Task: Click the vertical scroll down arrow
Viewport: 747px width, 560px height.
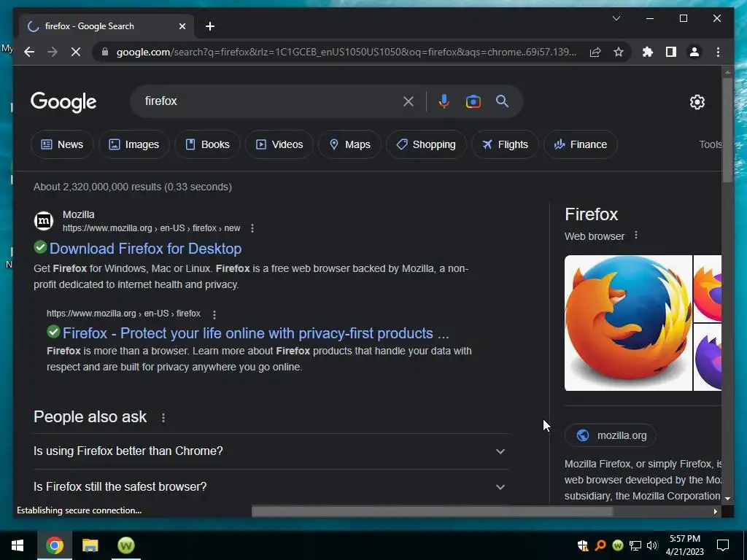Action: (x=727, y=498)
